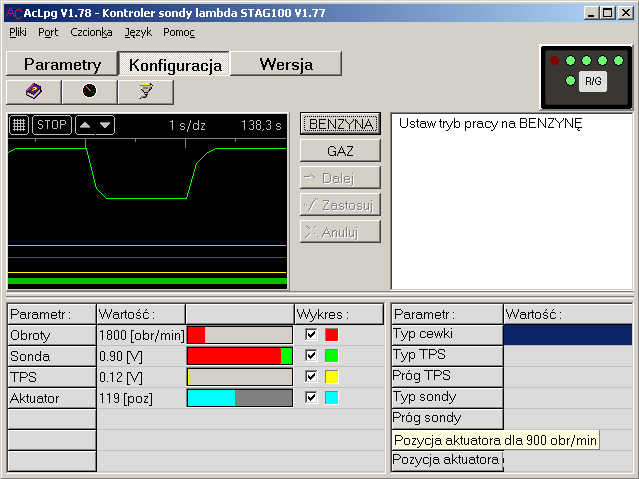
Task: Switch to the Konfiguracja tab
Action: click(x=174, y=64)
